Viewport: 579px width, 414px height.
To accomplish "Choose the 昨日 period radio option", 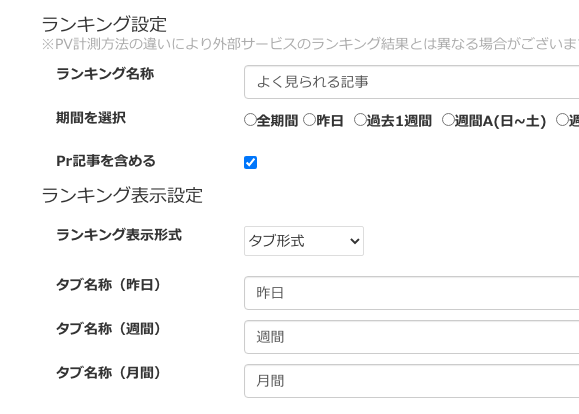I will (309, 120).
